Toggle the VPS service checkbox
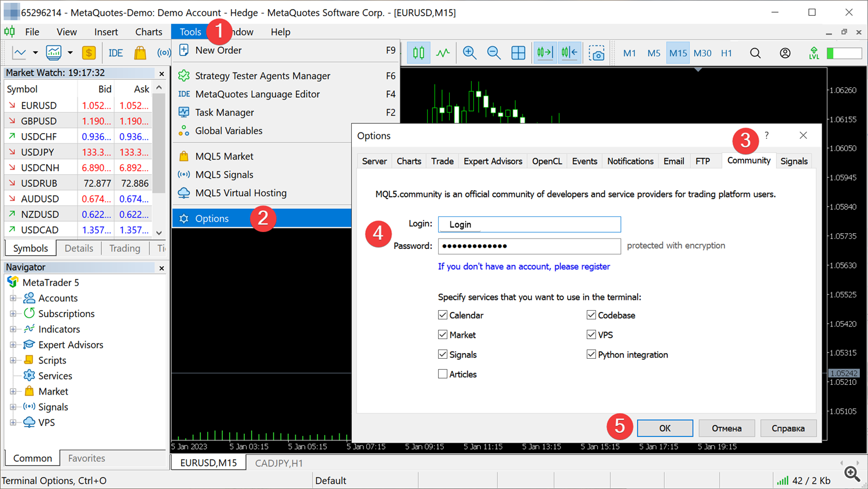This screenshot has width=868, height=489. [x=591, y=335]
